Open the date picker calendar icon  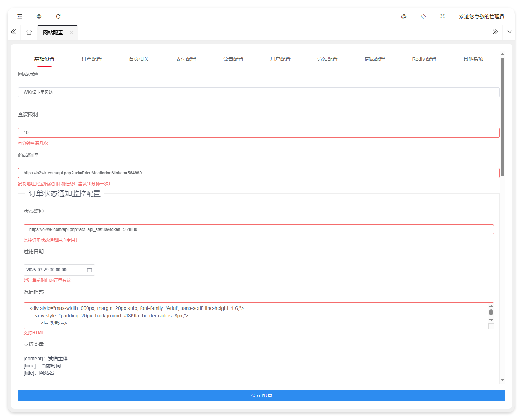tap(89, 270)
